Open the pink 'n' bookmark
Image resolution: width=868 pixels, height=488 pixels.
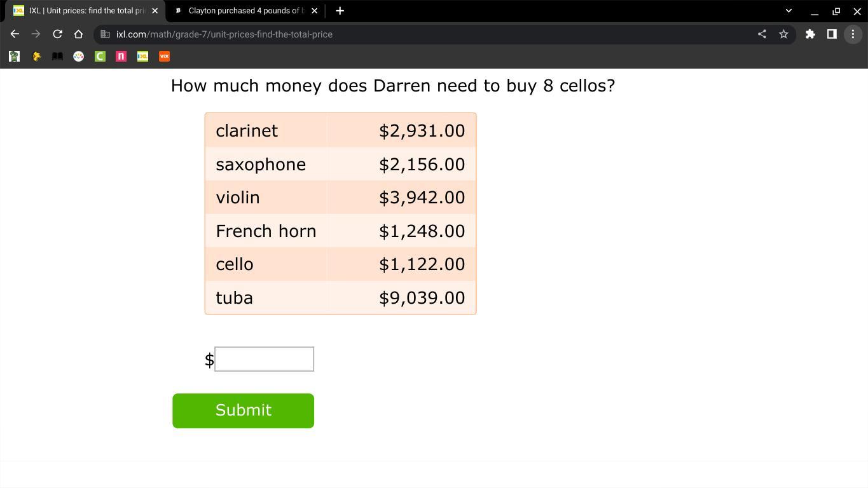click(x=121, y=57)
